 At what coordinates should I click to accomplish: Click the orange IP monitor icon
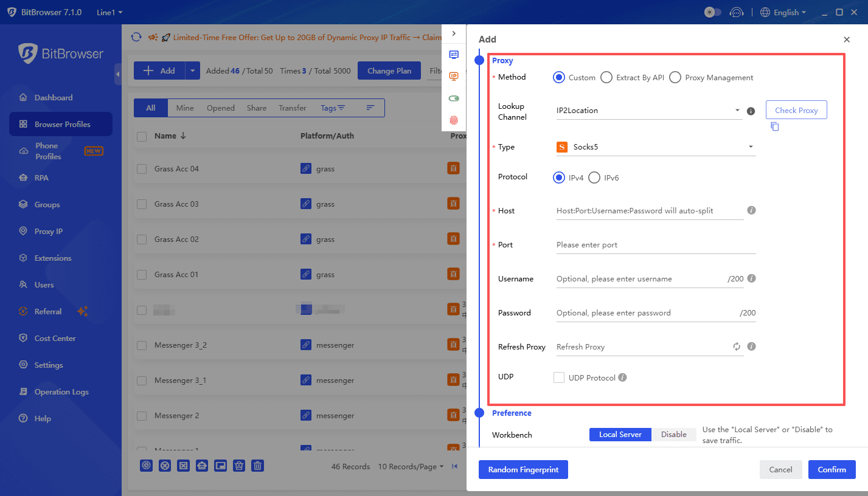tap(453, 76)
